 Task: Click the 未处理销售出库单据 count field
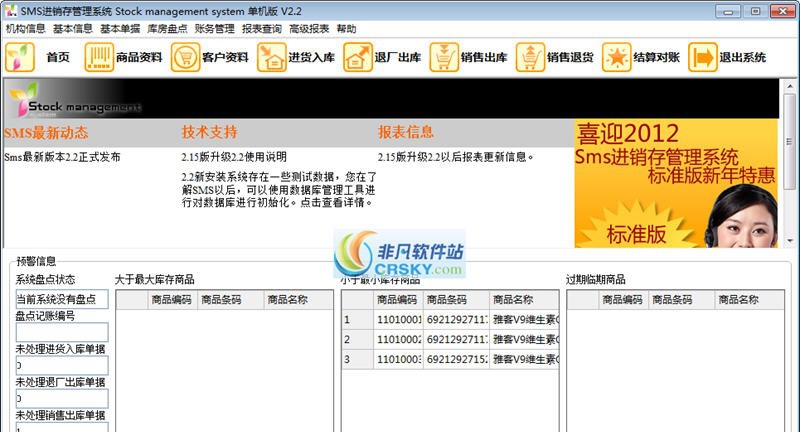pyautogui.click(x=62, y=427)
